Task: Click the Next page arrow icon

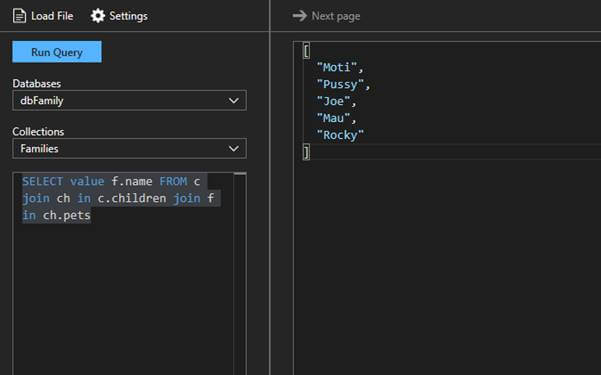Action: [x=300, y=16]
